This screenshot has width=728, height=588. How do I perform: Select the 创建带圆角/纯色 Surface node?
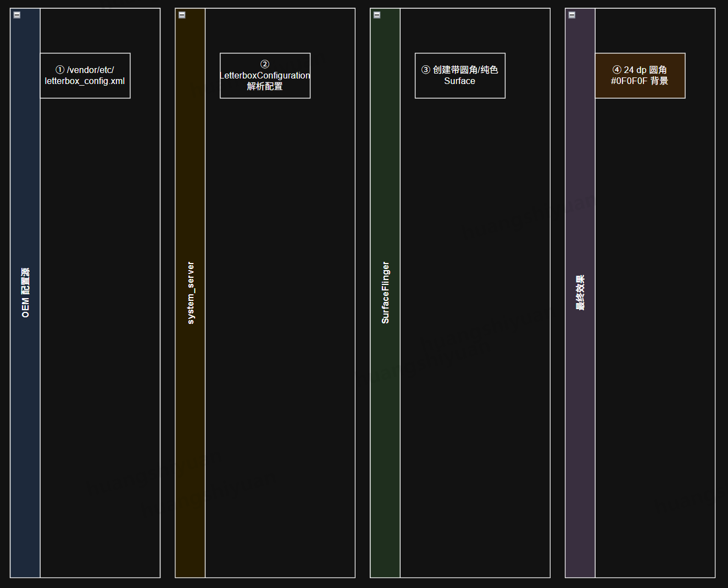tap(460, 76)
